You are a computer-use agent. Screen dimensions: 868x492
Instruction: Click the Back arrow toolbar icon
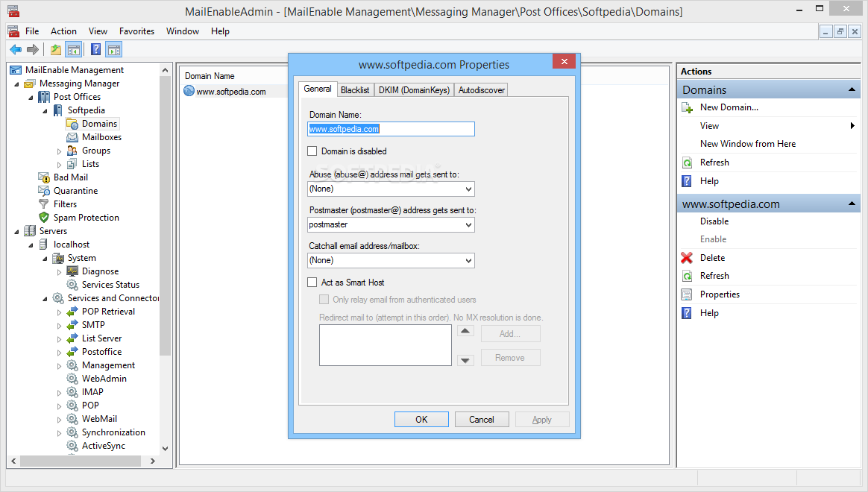pos(16,50)
